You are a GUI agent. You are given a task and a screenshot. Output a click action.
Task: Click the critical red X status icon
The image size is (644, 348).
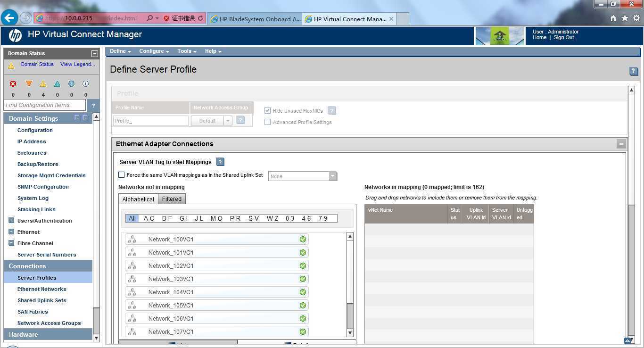pos(13,83)
